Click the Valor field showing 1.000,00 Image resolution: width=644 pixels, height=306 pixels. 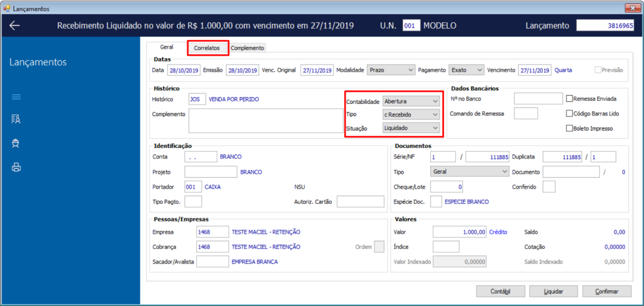[x=461, y=232]
